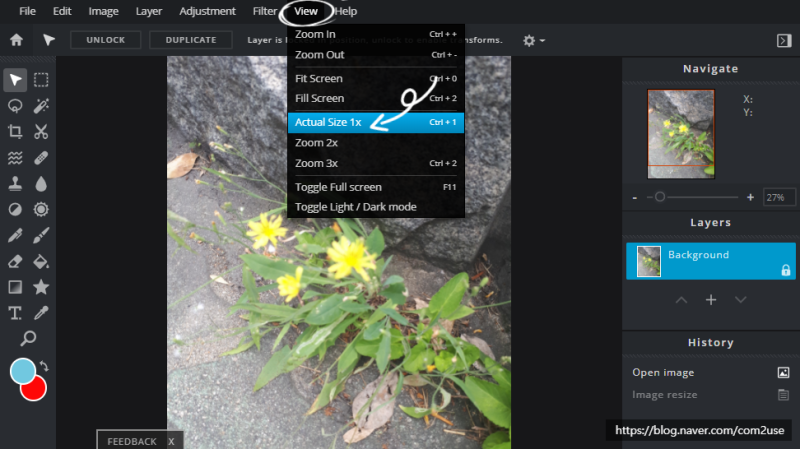This screenshot has height=449, width=800.
Task: Select the Clone Stamp tool
Action: point(15,184)
